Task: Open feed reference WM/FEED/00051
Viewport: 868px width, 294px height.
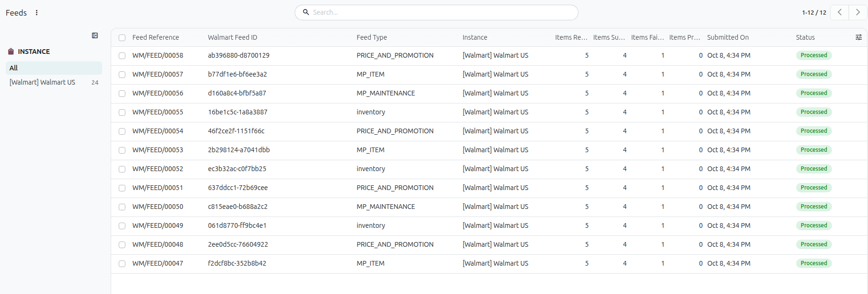Action: pyautogui.click(x=158, y=188)
